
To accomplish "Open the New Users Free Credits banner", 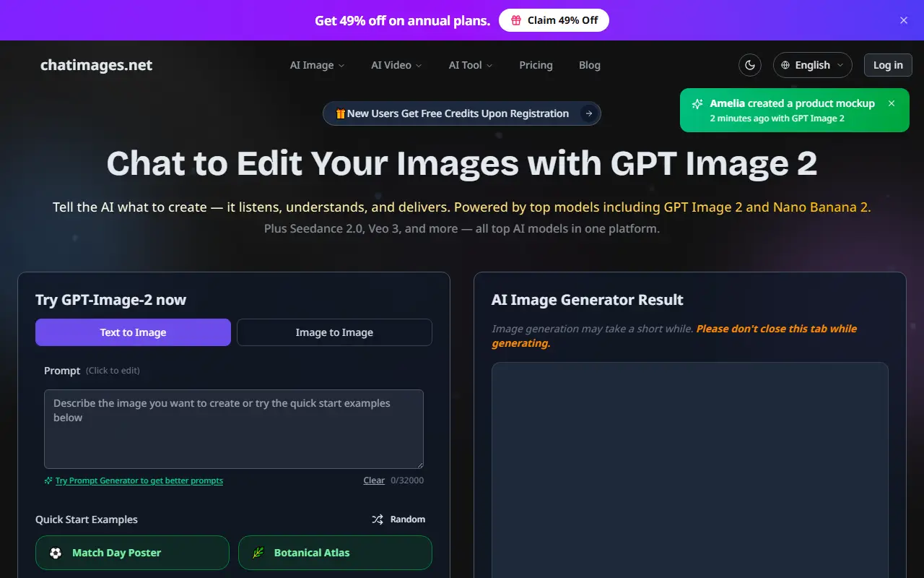I will click(x=462, y=113).
